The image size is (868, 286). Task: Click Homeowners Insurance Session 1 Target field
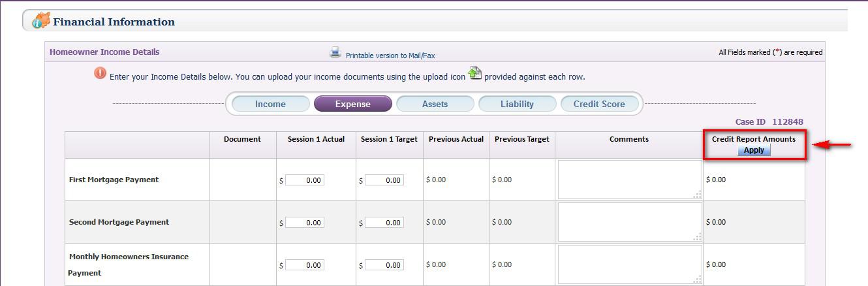coord(384,265)
